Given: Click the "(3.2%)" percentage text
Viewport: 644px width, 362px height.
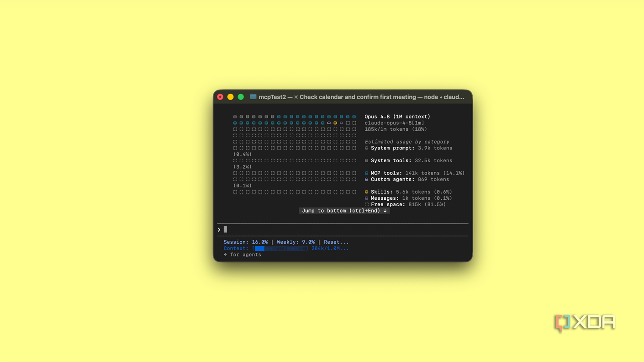Looking at the screenshot, I should point(243,167).
